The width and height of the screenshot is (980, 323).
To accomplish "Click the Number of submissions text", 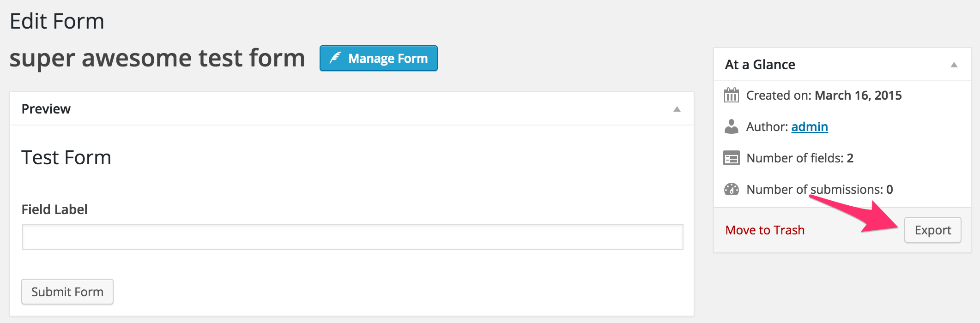I will (820, 189).
